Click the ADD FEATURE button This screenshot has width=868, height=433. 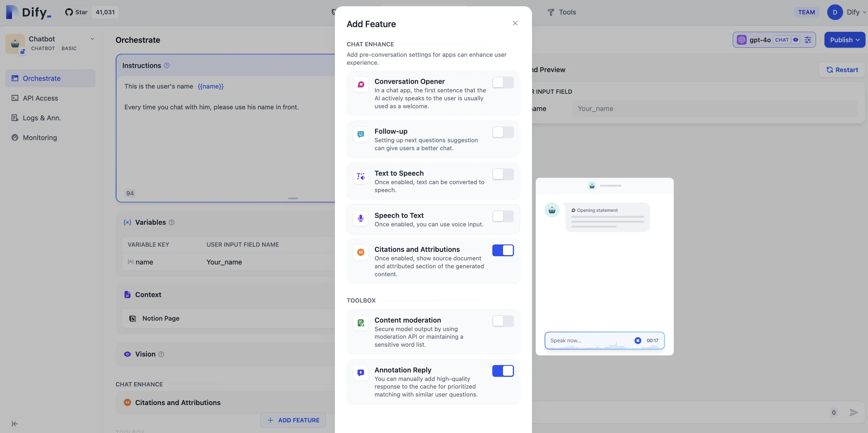pyautogui.click(x=293, y=420)
